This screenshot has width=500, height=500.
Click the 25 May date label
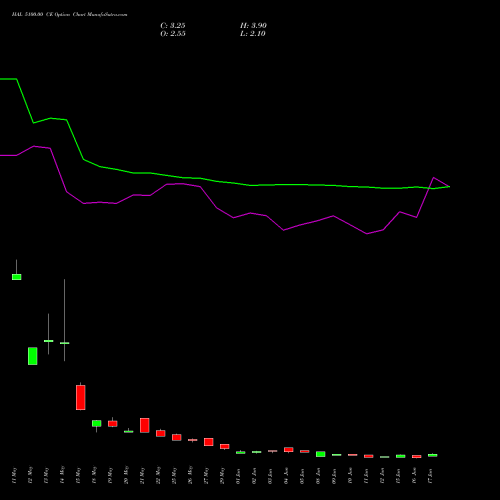coord(174,475)
